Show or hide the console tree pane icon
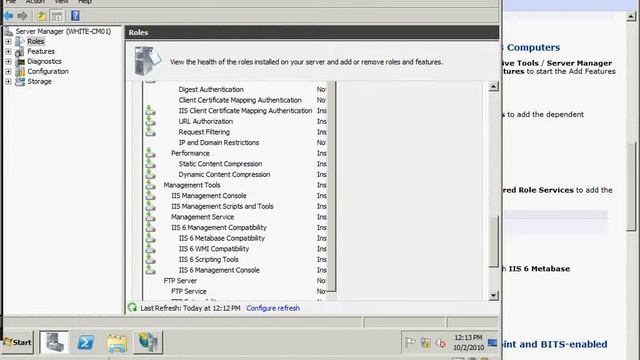This screenshot has height=360, width=640. click(57, 16)
